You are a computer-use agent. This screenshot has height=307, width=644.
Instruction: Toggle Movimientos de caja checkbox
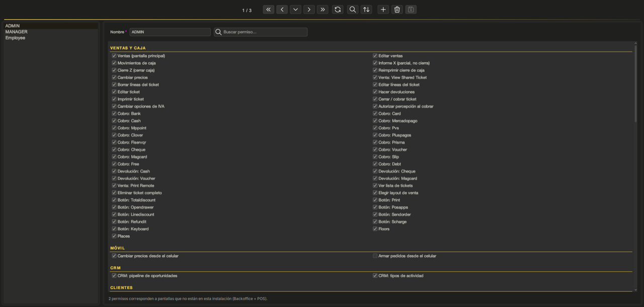[114, 63]
